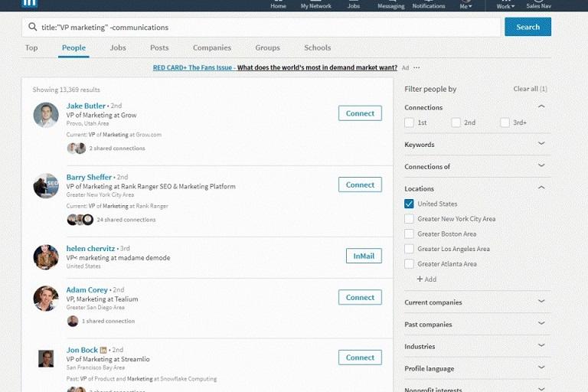Click the LinkedIn logo icon
Viewport: 588px width, 392px height.
(29, 3)
